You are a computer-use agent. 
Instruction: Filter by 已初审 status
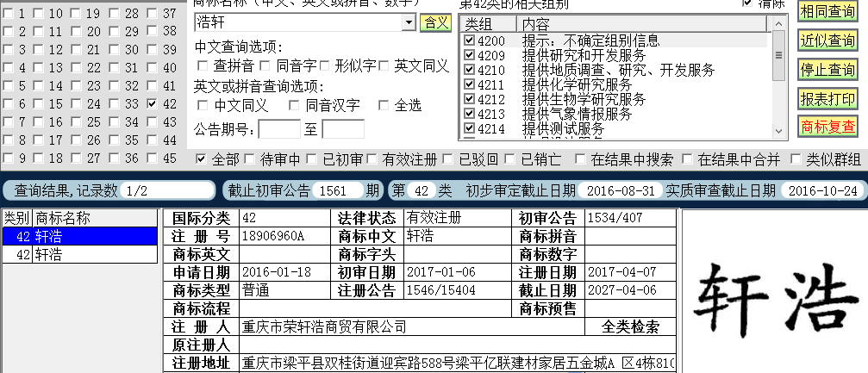click(x=312, y=159)
